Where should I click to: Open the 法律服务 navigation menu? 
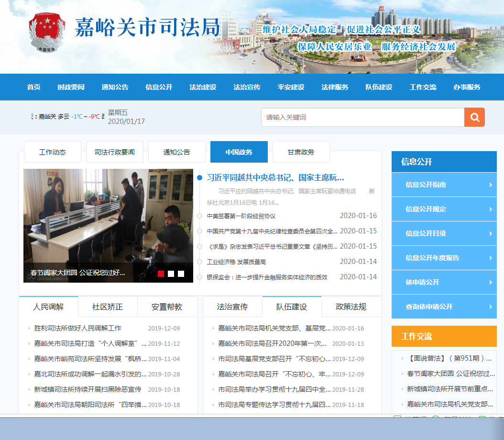pyautogui.click(x=335, y=87)
